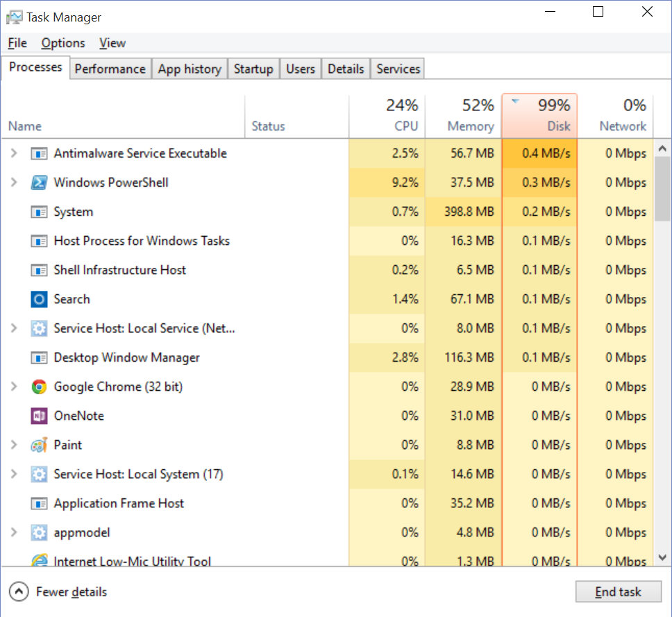
Task: Click the Search process icon
Action: tap(39, 299)
